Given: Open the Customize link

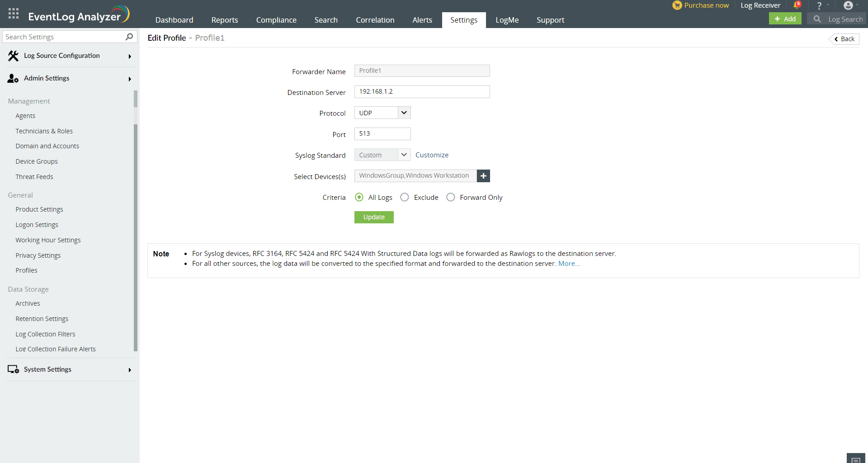Looking at the screenshot, I should [431, 155].
